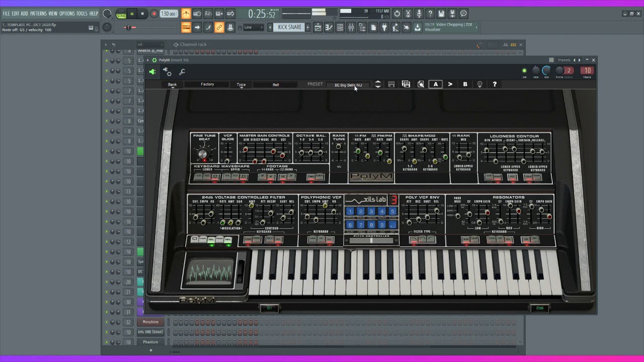
Task: Click the save project disk icon
Action: pyautogui.click(x=441, y=14)
